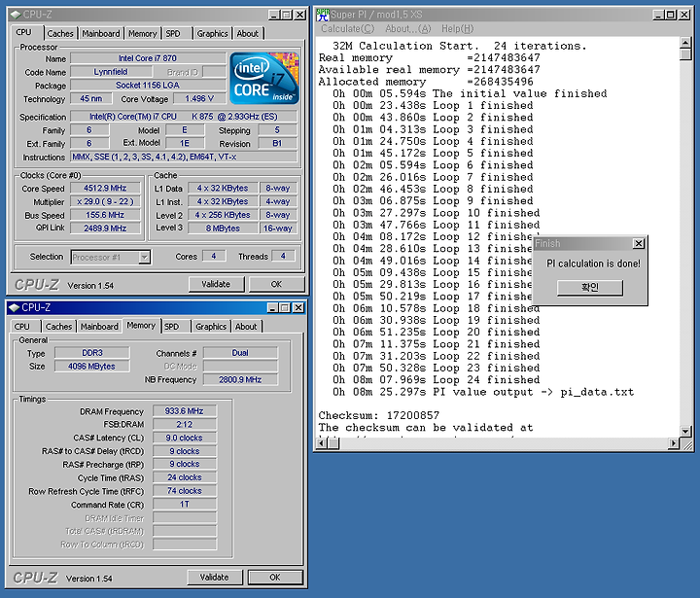Viewport: 700px width, 598px height.
Task: Click the Bus Speed value 155.6 MHz
Action: [105, 215]
